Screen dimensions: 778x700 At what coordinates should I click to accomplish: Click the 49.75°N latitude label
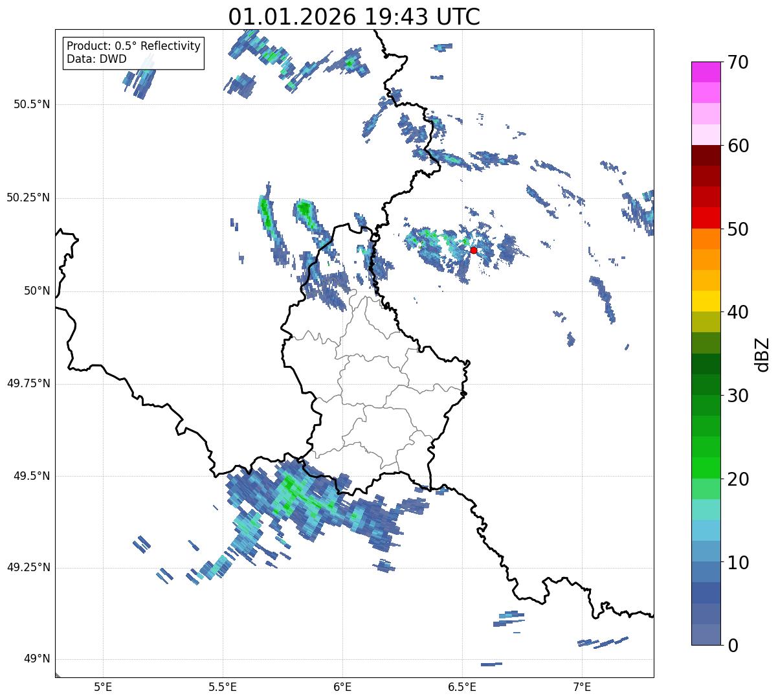(28, 383)
